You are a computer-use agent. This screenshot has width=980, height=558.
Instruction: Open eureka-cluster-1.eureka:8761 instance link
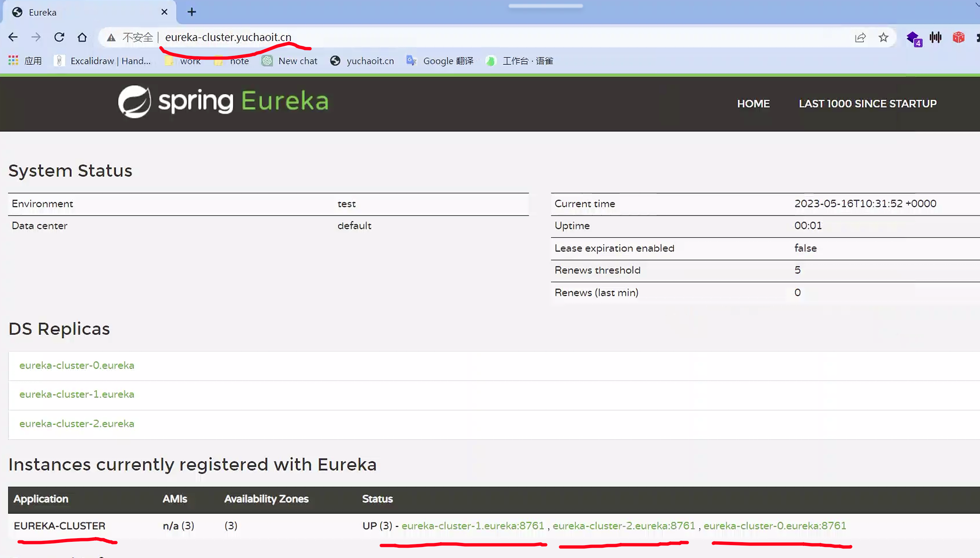point(472,525)
